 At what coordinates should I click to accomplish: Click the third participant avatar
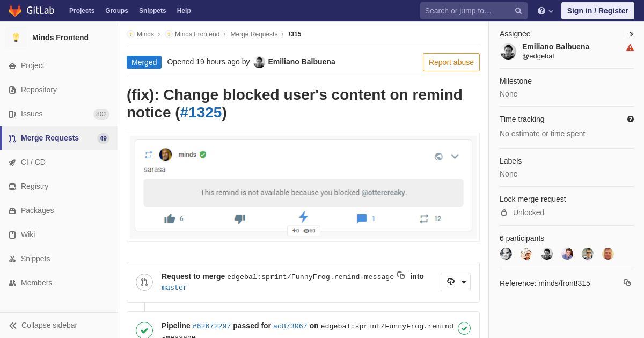(x=547, y=254)
